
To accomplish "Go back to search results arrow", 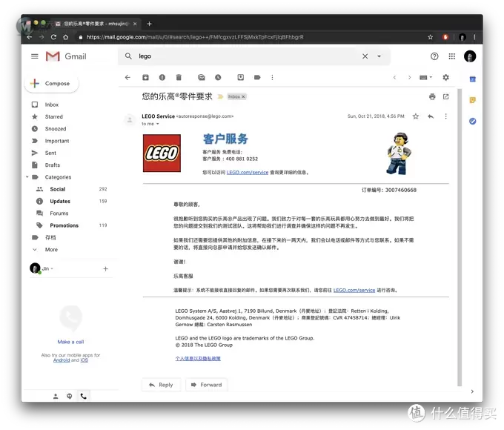I will pos(127,77).
